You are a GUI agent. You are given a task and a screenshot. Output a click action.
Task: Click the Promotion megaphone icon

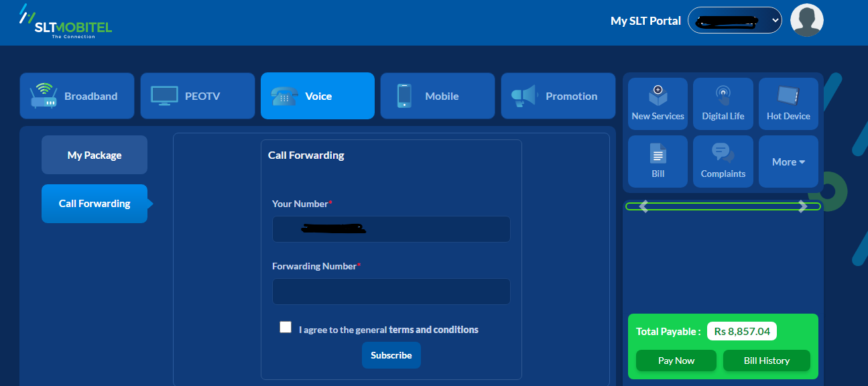525,96
